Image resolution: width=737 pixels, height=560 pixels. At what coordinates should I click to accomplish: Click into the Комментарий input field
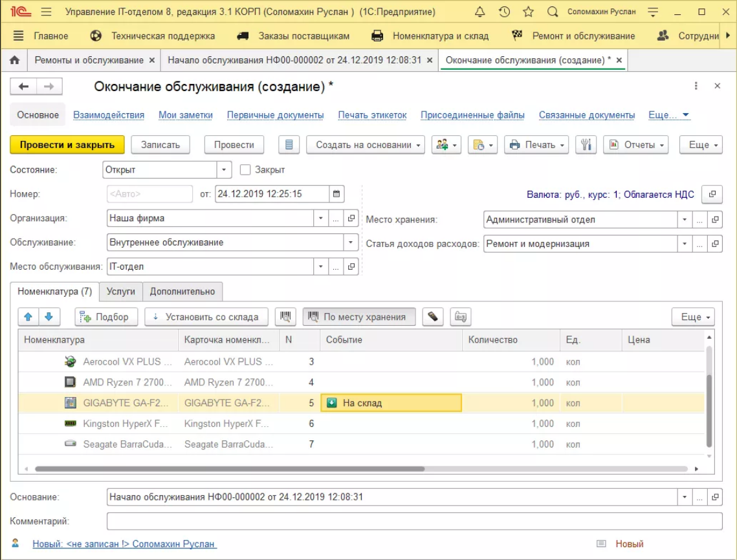point(414,521)
